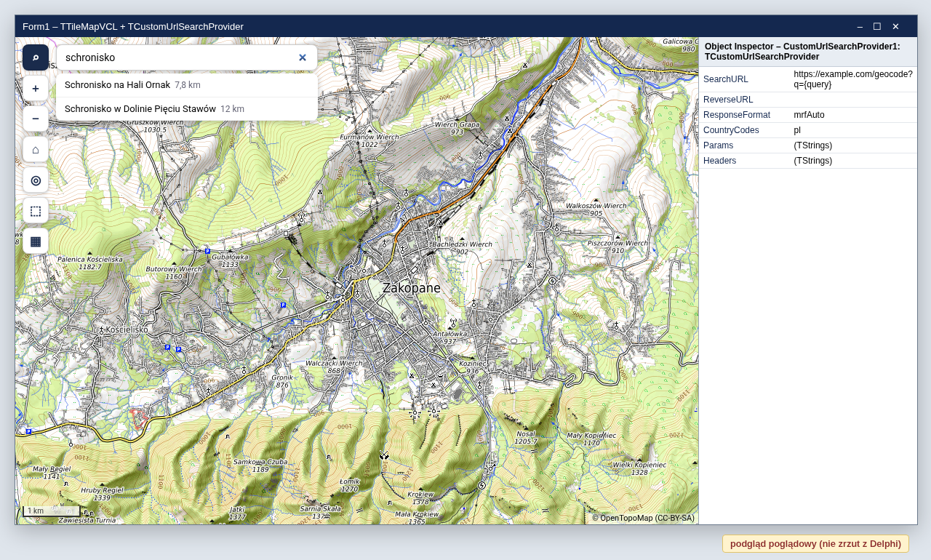The image size is (931, 560).
Task: Clear the search text with X
Action: point(303,57)
